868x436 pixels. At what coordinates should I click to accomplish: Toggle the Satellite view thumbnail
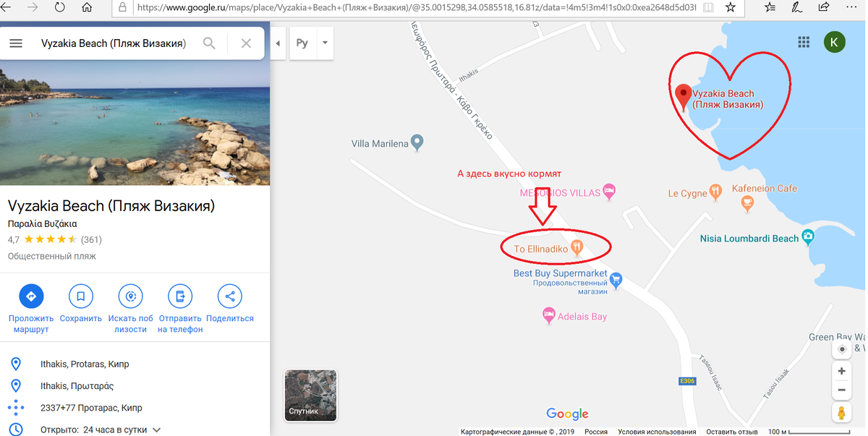[x=310, y=395]
